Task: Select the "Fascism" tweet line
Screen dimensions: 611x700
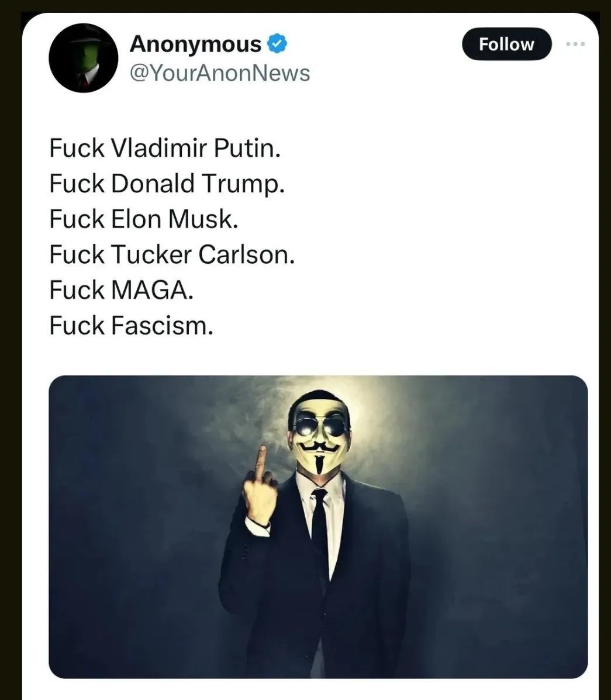Action: pos(131,325)
